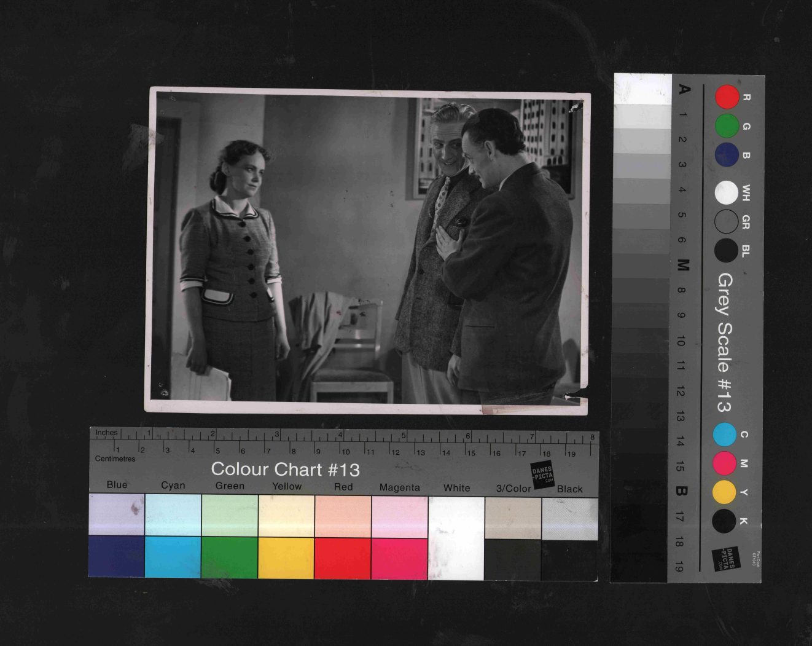Viewport: 812px width, 646px height.
Task: Select the cyan circle labeled C
Action: pyautogui.click(x=725, y=435)
